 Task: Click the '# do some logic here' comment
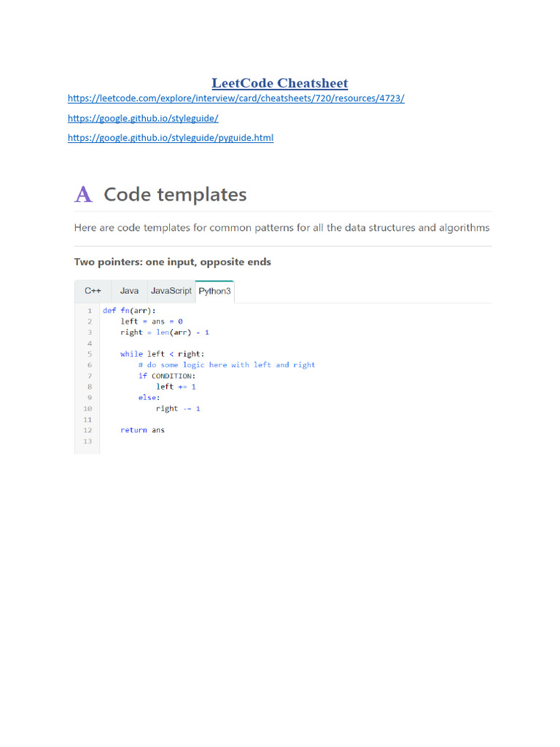click(x=227, y=365)
